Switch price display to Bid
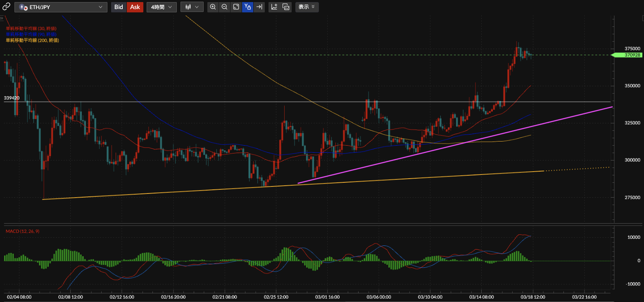Viewport: 644px width, 302px height. pos(119,7)
